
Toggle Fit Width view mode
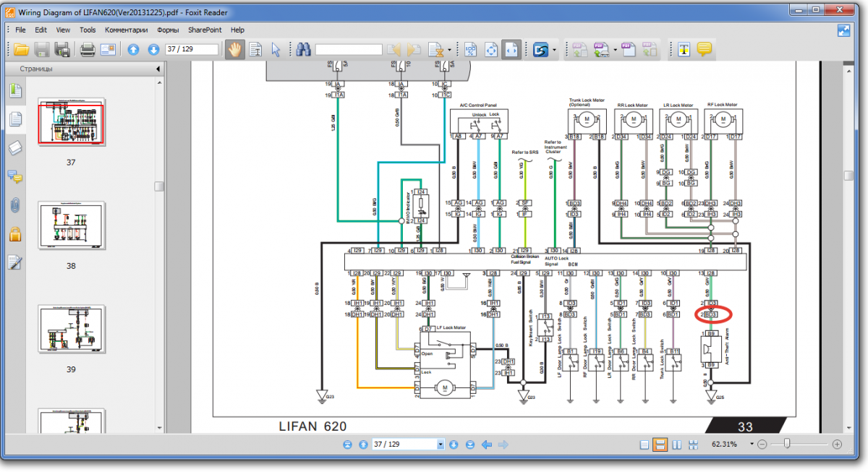[x=511, y=50]
